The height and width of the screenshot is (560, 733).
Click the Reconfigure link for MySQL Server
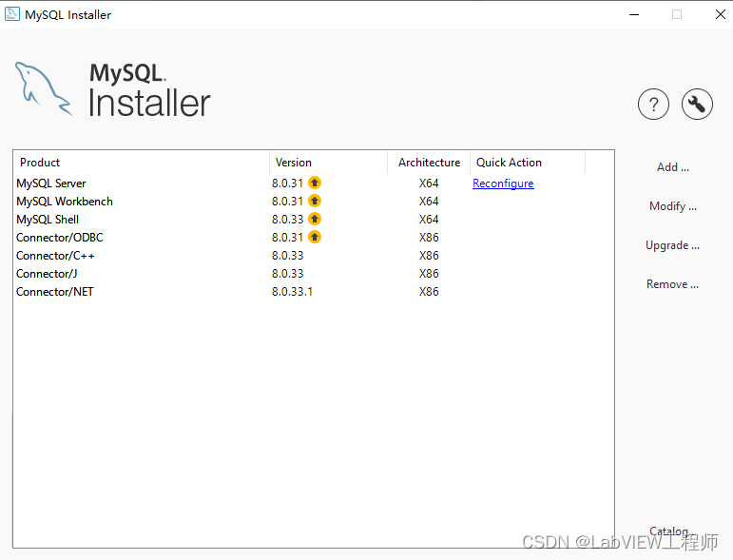point(503,183)
